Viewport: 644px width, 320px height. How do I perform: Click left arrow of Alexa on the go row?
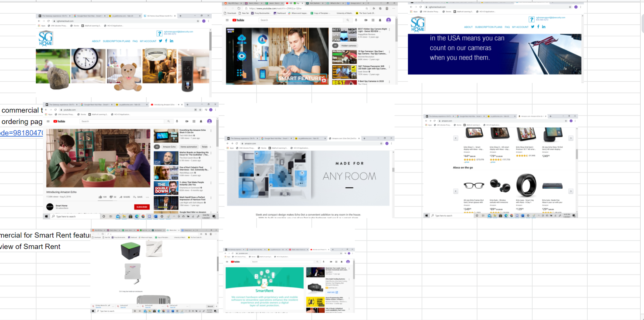[x=455, y=191]
